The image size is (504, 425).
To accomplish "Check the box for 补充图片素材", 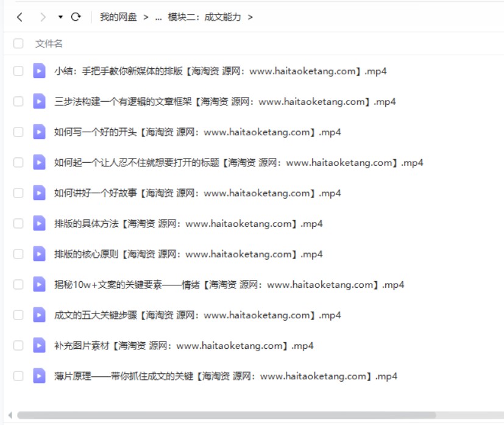I will coord(18,346).
